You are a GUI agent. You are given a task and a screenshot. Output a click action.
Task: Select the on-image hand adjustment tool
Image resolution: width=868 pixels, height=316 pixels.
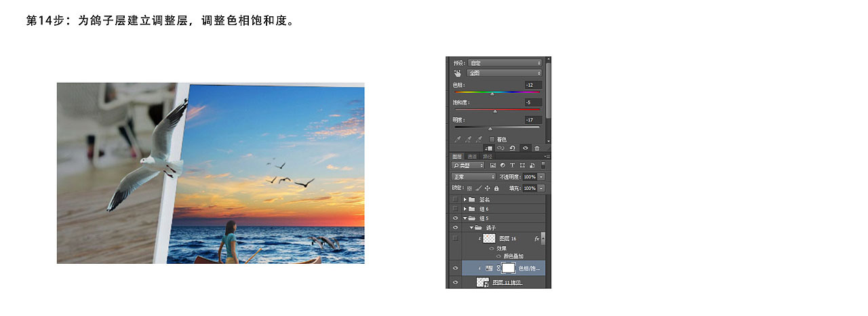[x=457, y=73]
